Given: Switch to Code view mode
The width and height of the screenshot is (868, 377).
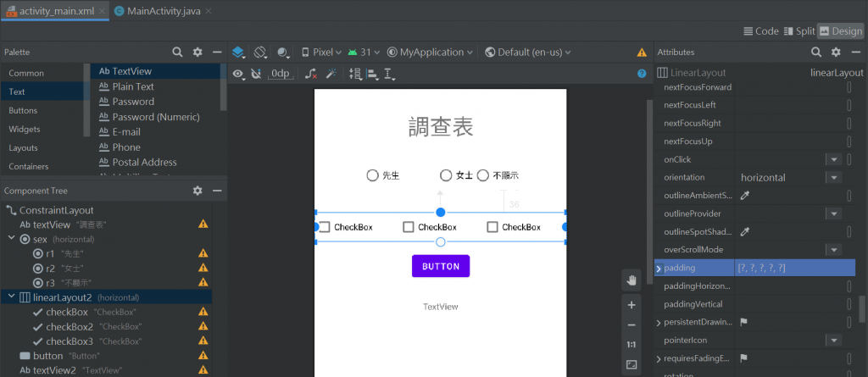Looking at the screenshot, I should point(761,31).
